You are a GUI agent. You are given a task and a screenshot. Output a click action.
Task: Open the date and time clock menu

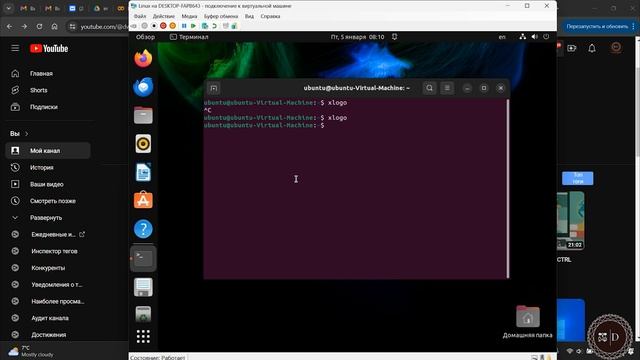tap(358, 37)
